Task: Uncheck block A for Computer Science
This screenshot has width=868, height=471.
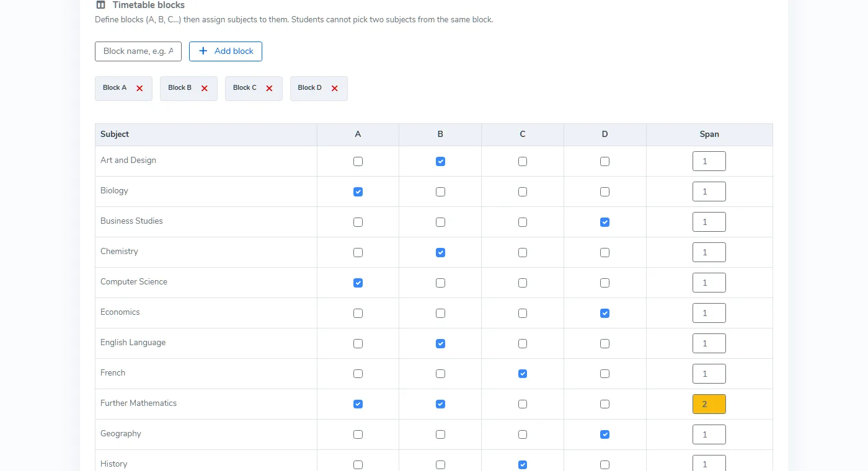Action: pyautogui.click(x=358, y=283)
